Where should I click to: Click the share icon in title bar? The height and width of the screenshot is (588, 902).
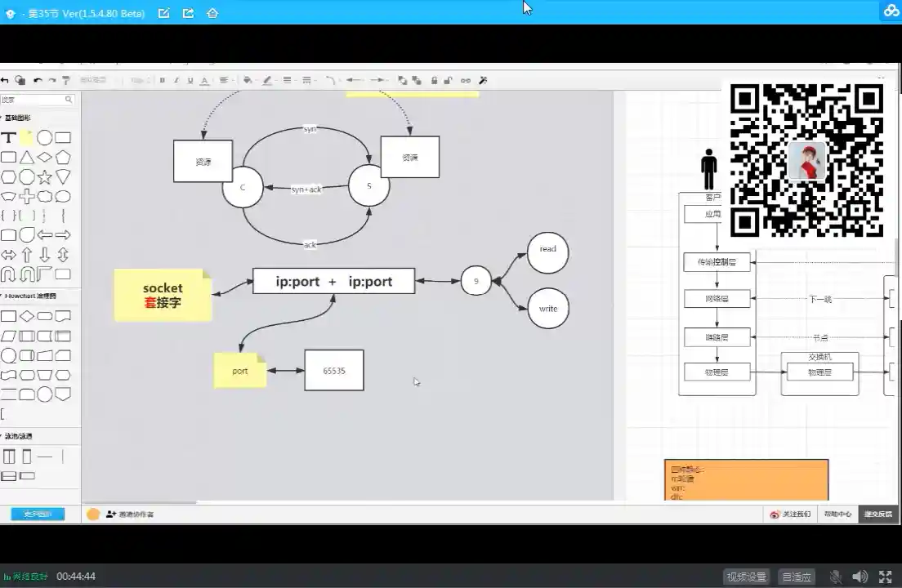click(188, 12)
